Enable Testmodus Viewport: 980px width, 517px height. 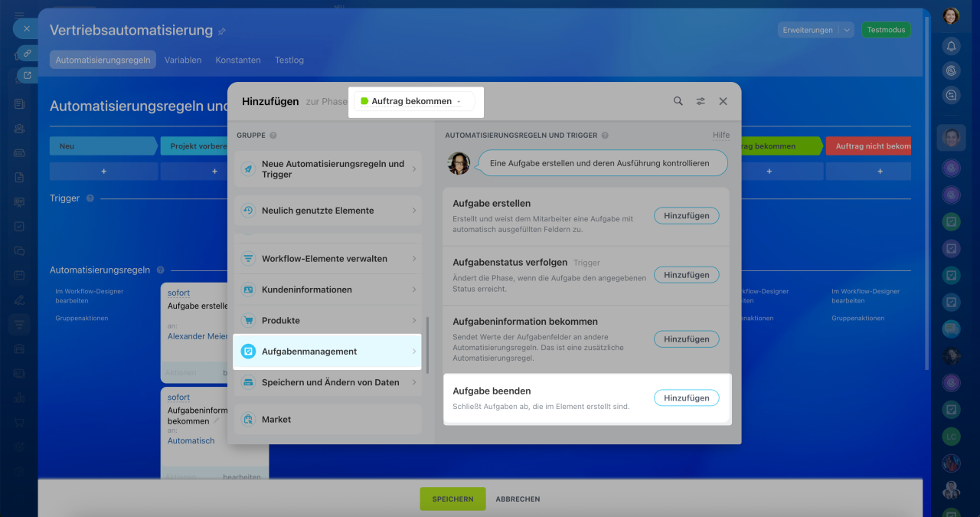pyautogui.click(x=887, y=30)
